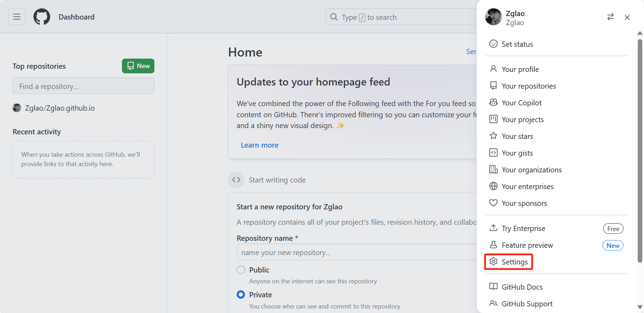The height and width of the screenshot is (313, 644).
Task: Select the Private radio button
Action: click(x=241, y=295)
